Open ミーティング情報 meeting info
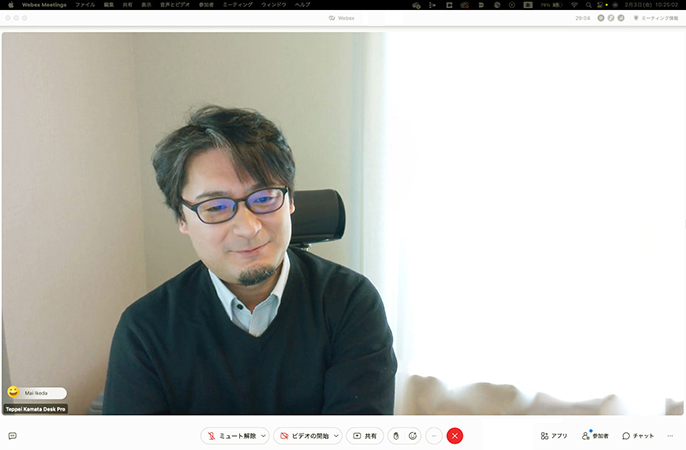This screenshot has height=450, width=686. click(x=659, y=18)
